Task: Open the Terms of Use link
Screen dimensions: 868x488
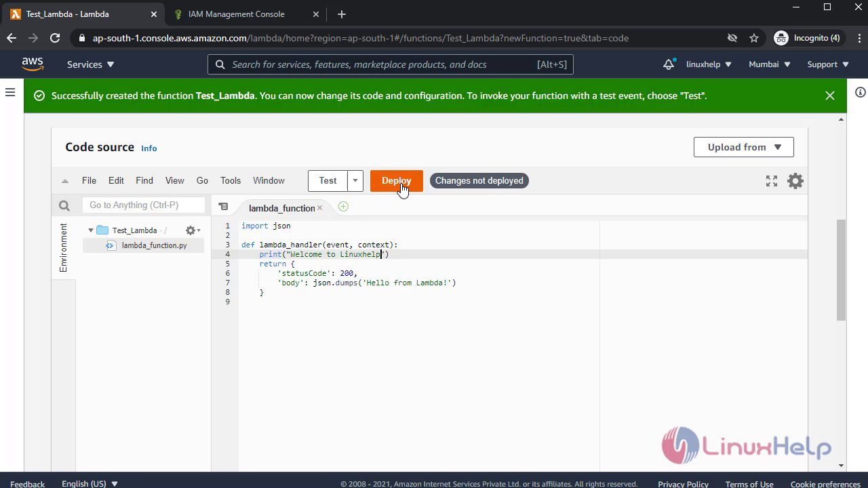Action: pos(749,483)
